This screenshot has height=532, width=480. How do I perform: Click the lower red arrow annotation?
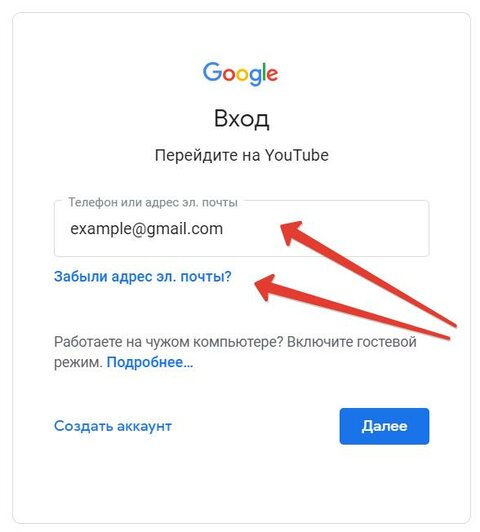(352, 308)
